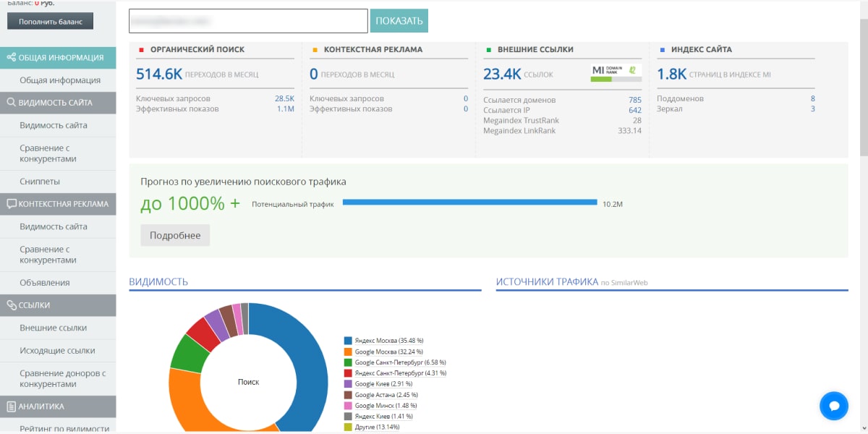The image size is (868, 434).
Task: Click the speech bubble icon beside КОНТЕКСТНАЯ РЕКЛАМА
Action: point(11,204)
